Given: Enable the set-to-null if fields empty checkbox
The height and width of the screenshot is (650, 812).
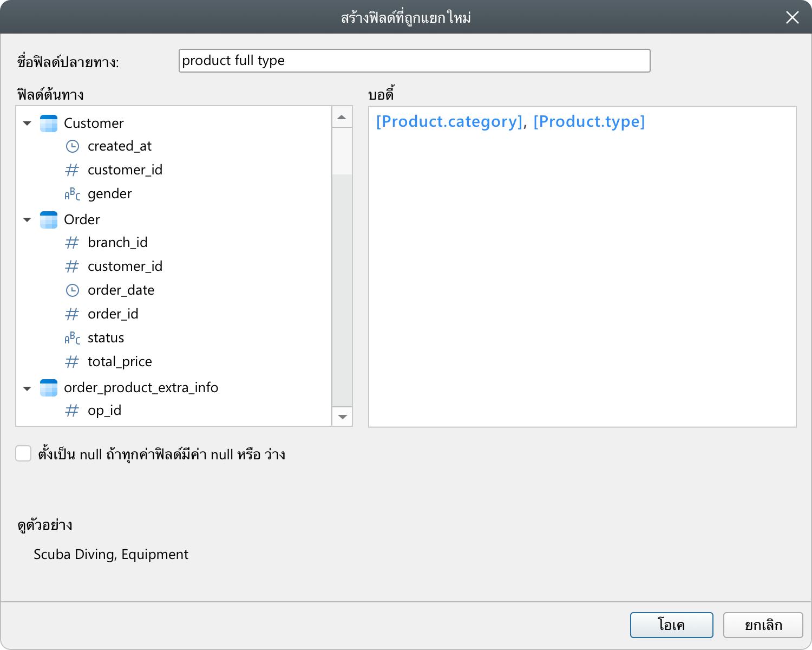Looking at the screenshot, I should pyautogui.click(x=23, y=454).
